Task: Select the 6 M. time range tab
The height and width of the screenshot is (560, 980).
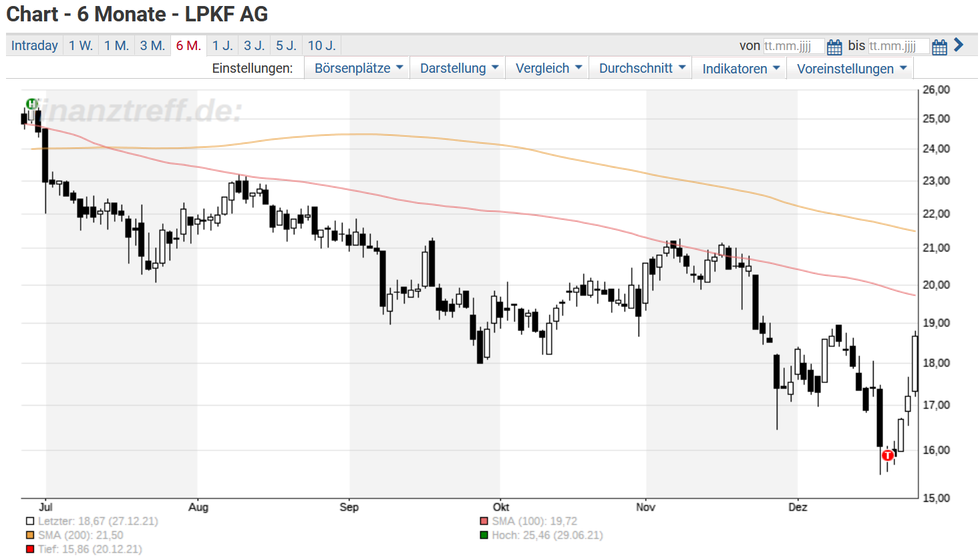Action: click(188, 45)
